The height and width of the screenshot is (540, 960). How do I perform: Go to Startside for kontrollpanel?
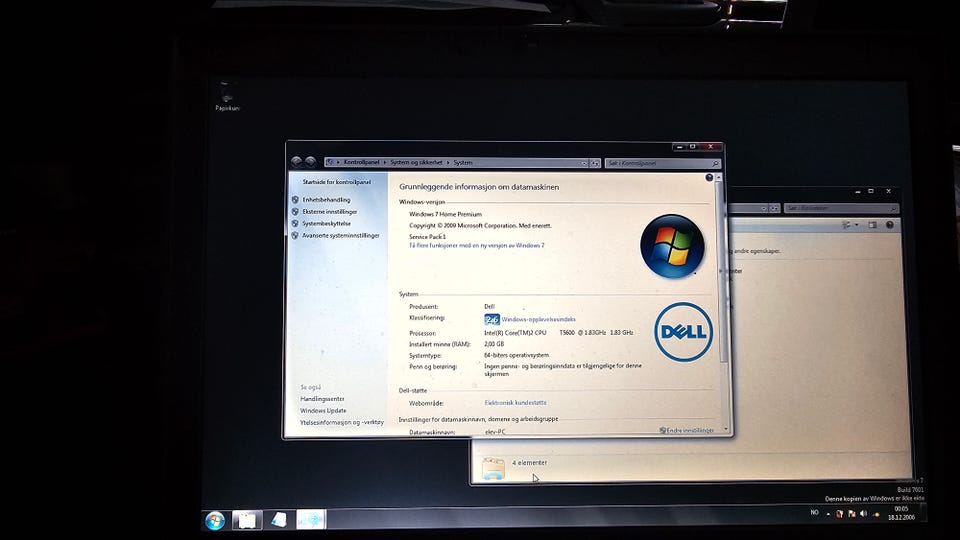(337, 182)
